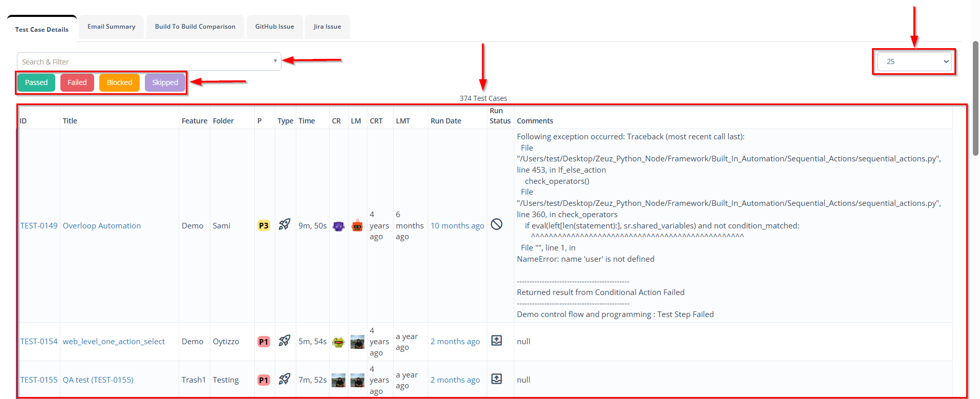Toggle the Blocked status filter
This screenshot has height=399, width=980.
[x=119, y=82]
